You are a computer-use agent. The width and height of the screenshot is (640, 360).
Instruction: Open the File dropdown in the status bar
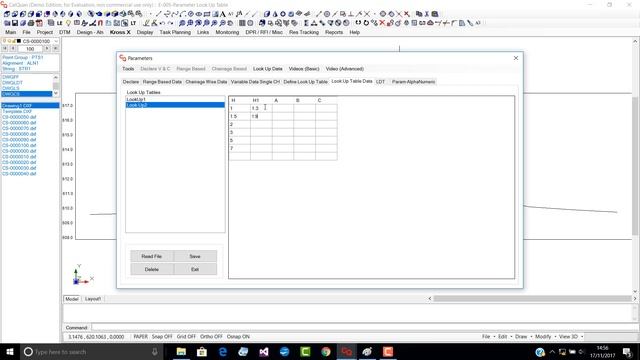[488, 337]
